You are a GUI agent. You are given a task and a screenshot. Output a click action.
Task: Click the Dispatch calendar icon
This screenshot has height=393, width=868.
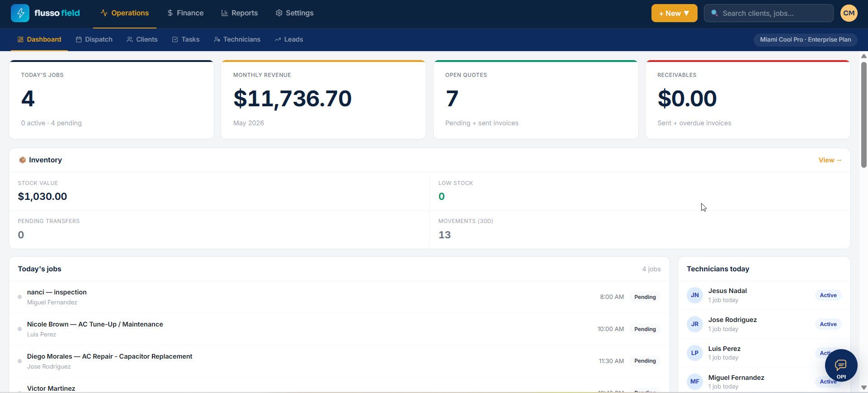coord(79,39)
